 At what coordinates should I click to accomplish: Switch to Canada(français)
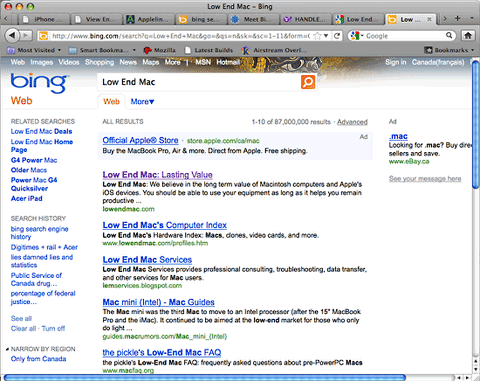438,62
